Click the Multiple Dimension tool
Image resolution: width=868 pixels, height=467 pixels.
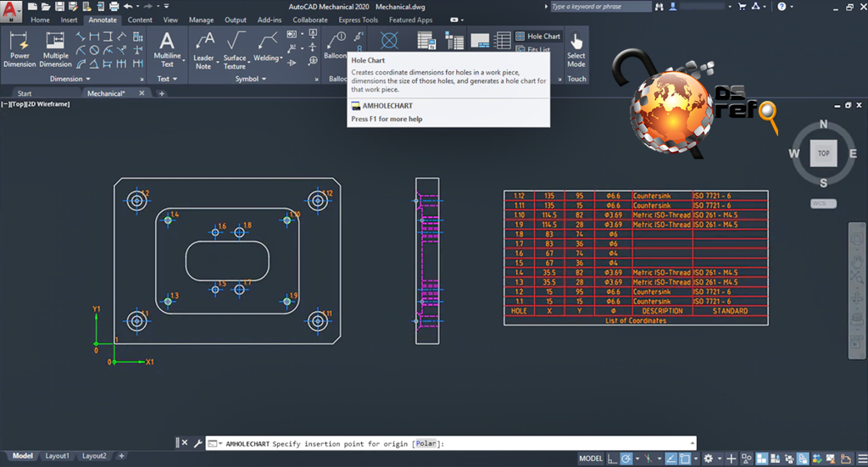(x=55, y=50)
